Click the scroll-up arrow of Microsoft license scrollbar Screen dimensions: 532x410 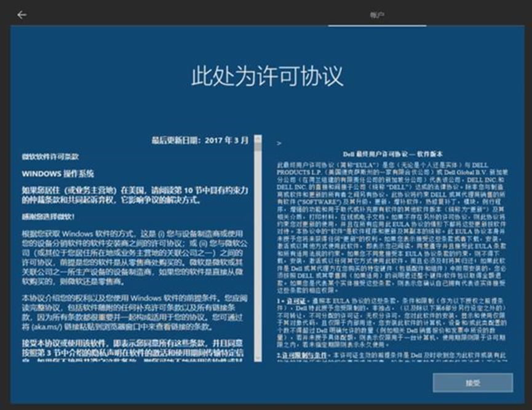coord(258,138)
